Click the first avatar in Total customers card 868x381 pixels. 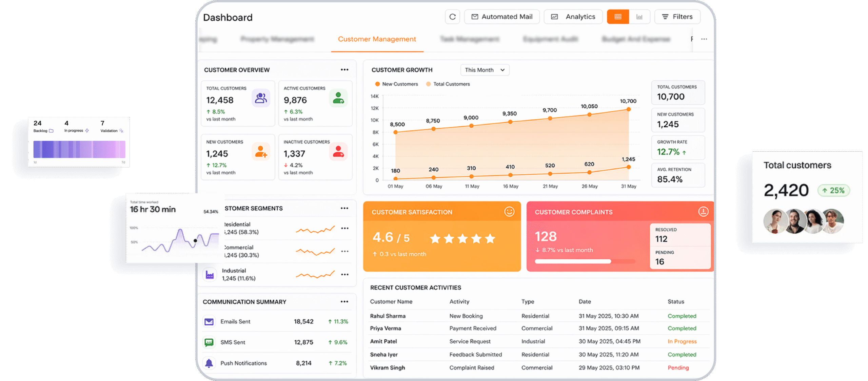[775, 221]
